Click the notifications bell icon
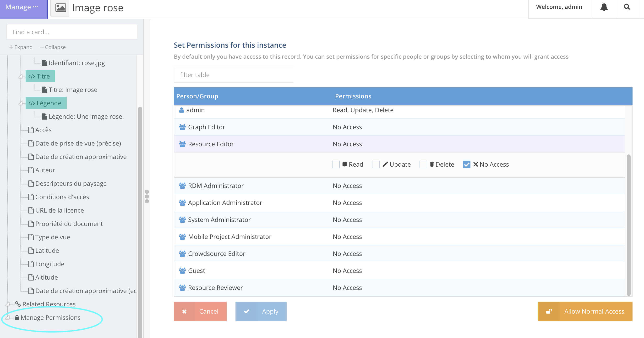Screen dimensions: 644x338 point(604,7)
